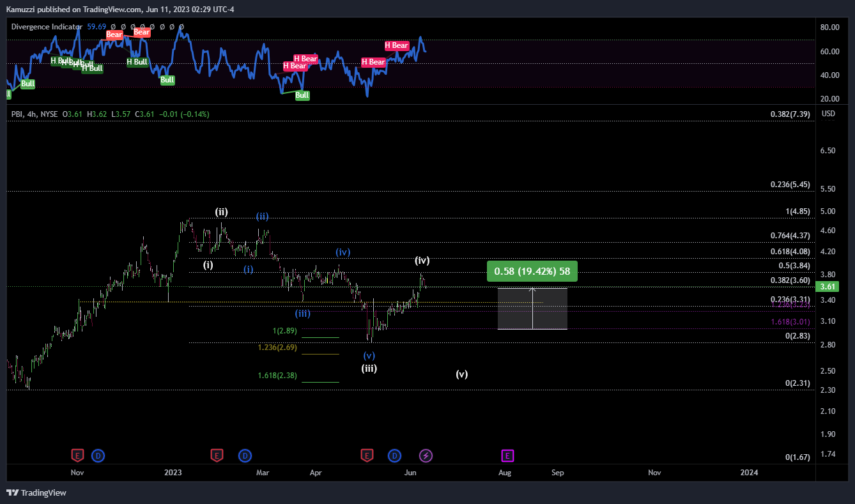855x504 pixels.
Task: Click the 20.00 level on indicator scale
Action: tap(829, 99)
